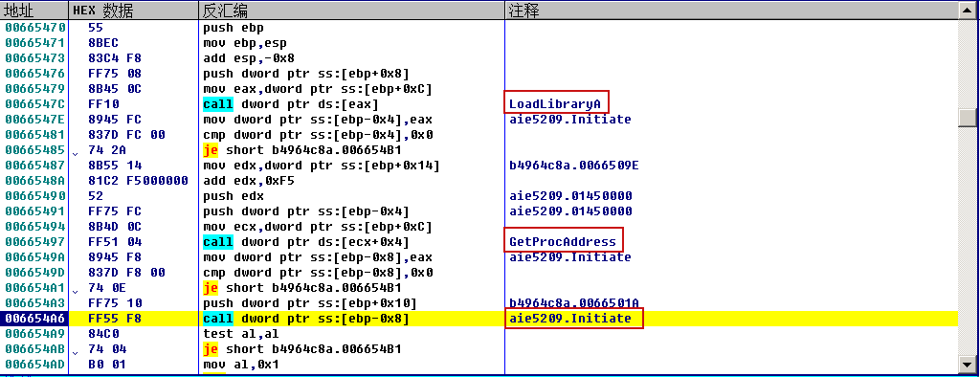
Task: Click the vertical scrollbar thumb
Action: 968,118
